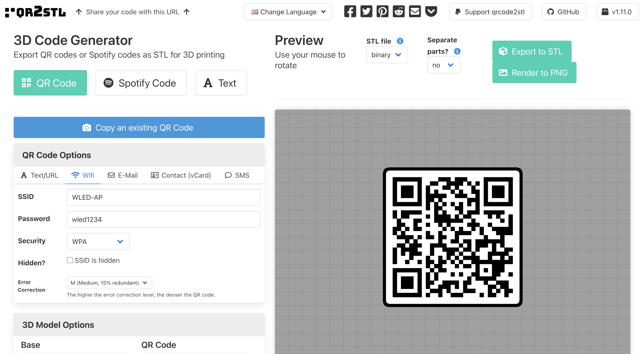Image resolution: width=644 pixels, height=354 pixels.
Task: Open the STL file binary dropdown
Action: [387, 55]
